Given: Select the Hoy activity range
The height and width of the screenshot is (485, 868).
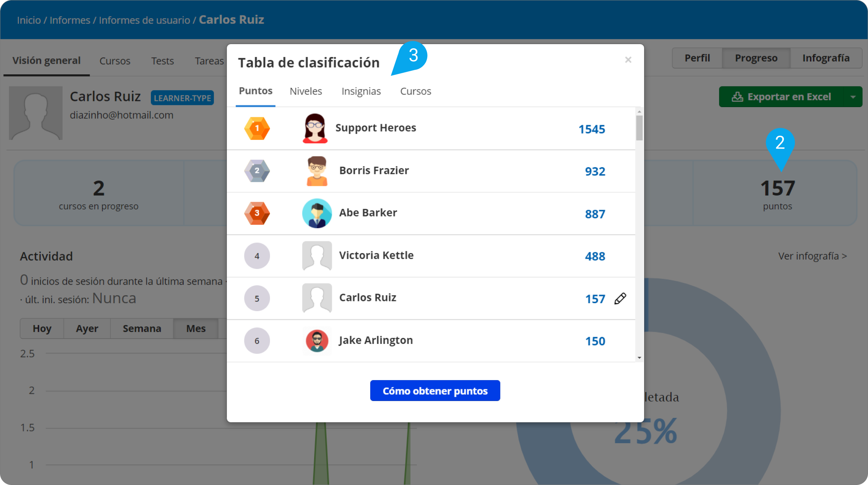Looking at the screenshot, I should (x=42, y=328).
